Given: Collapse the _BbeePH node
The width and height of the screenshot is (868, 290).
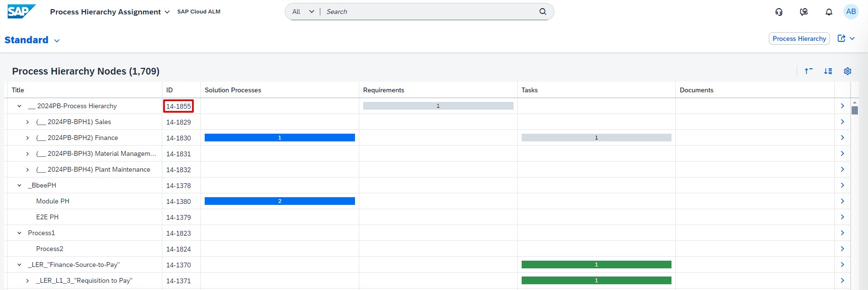Looking at the screenshot, I should click(19, 185).
